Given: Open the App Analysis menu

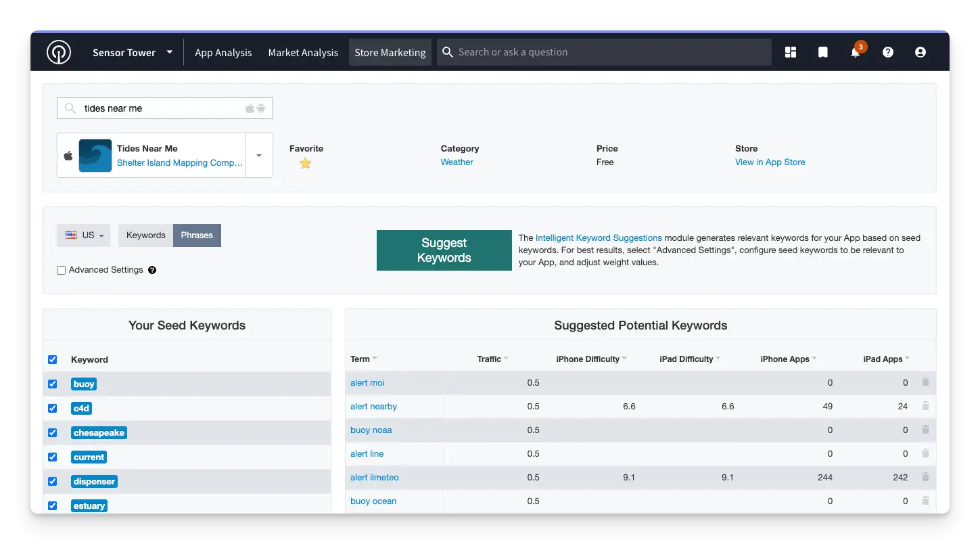Looking at the screenshot, I should (223, 52).
